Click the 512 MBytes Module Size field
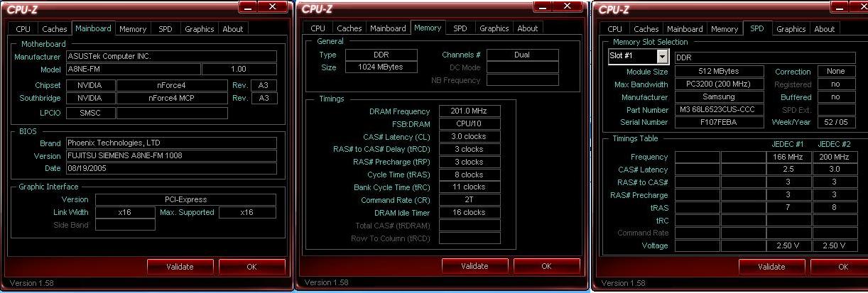Image resolution: width=868 pixels, height=293 pixels. tap(718, 71)
